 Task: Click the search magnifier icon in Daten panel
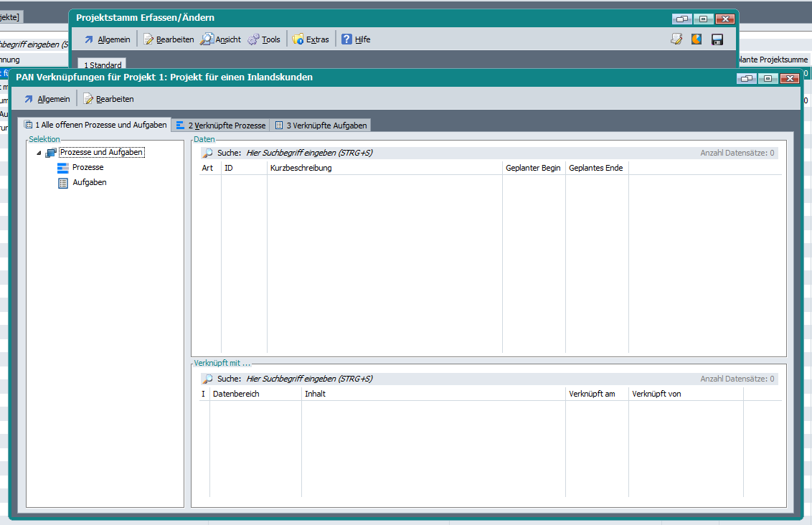coord(207,153)
